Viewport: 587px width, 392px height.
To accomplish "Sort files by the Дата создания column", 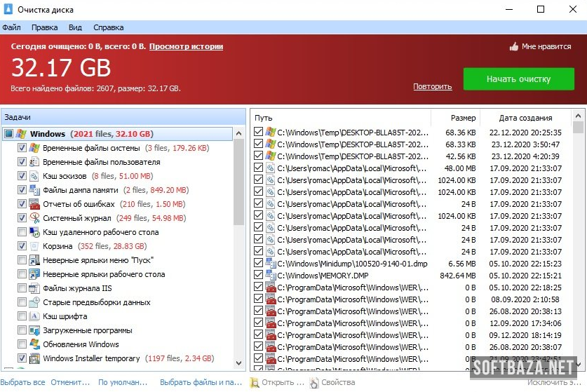I will [x=525, y=118].
